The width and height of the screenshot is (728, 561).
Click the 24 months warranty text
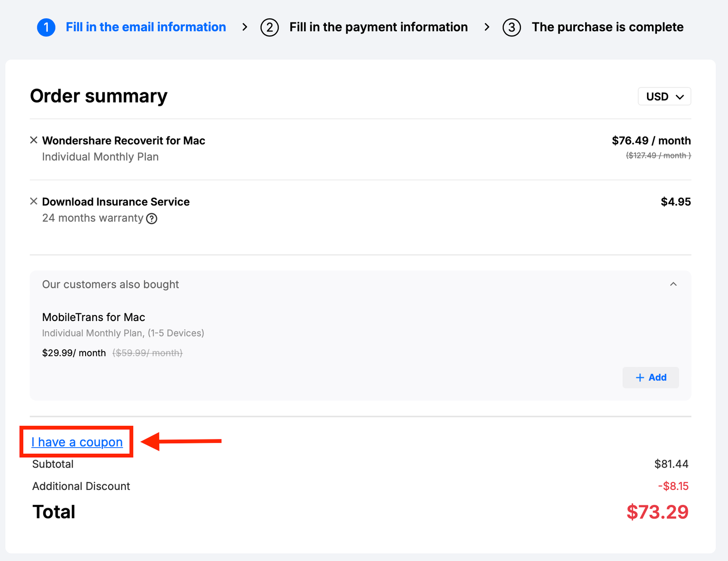pos(93,218)
